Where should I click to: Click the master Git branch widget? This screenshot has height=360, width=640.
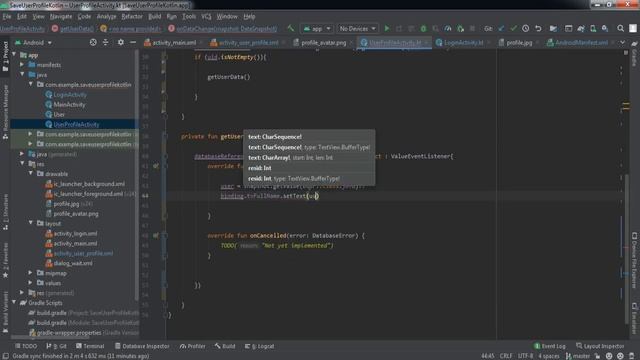(x=577, y=356)
